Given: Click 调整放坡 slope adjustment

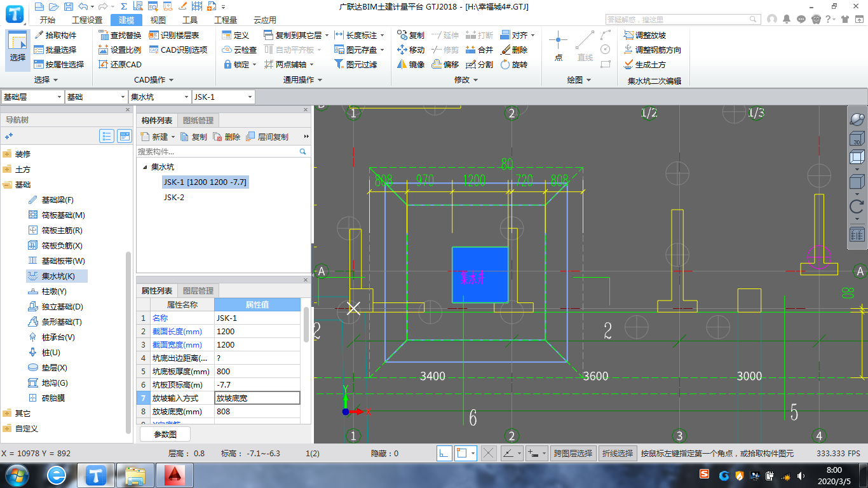Looking at the screenshot, I should (x=645, y=35).
